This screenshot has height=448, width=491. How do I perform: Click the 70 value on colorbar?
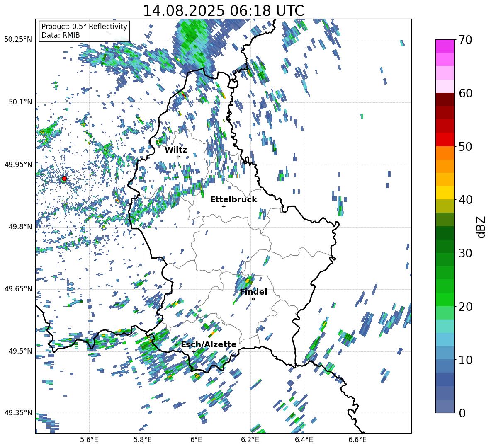point(465,40)
